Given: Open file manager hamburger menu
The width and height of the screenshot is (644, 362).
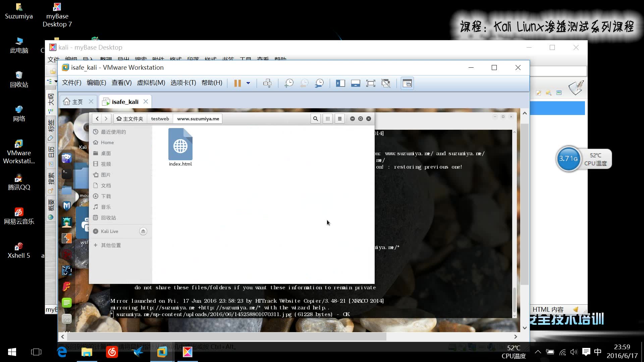Looking at the screenshot, I should click(339, 119).
